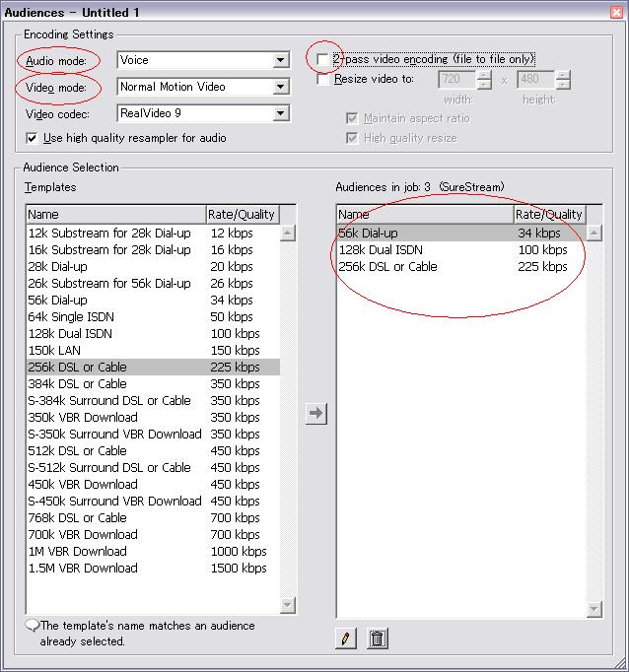Click the add audience arrow button
Screen dimensions: 629x672
click(316, 414)
